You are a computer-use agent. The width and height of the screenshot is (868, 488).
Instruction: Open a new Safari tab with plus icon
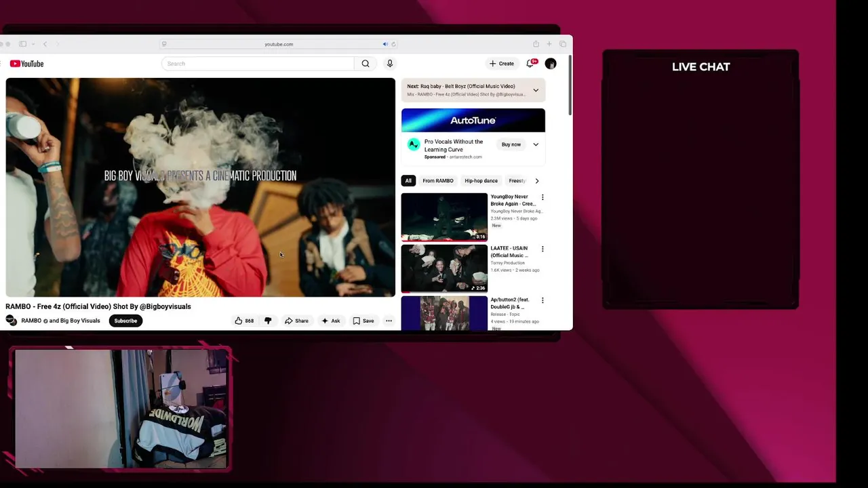click(549, 44)
